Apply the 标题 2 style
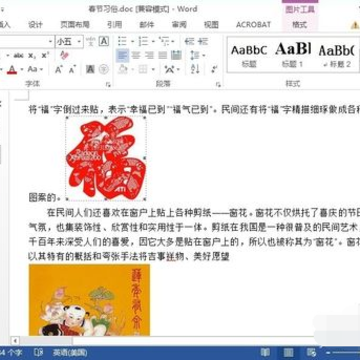Image resolution: width=360 pixels, height=360 pixels. (336, 55)
